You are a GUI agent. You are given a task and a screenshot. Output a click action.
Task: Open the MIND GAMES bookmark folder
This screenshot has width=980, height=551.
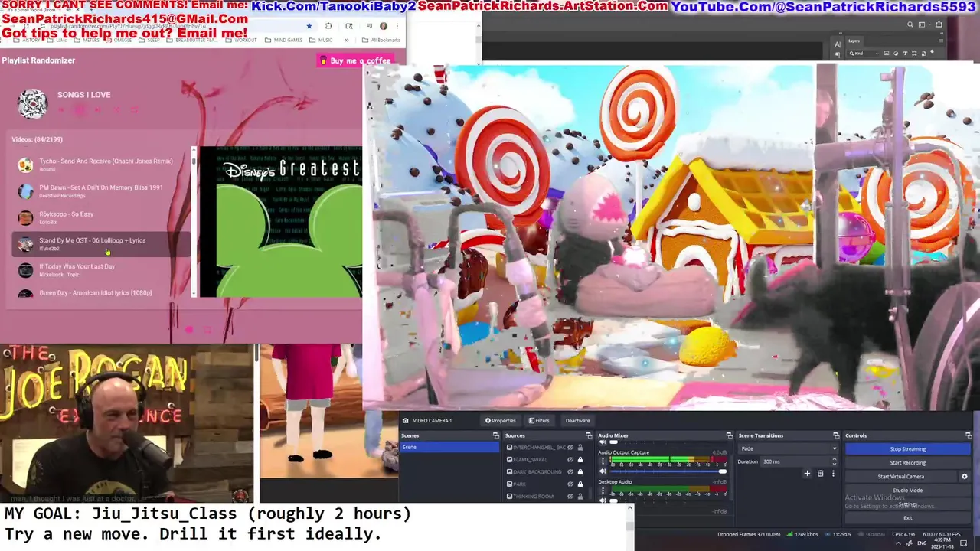(283, 40)
